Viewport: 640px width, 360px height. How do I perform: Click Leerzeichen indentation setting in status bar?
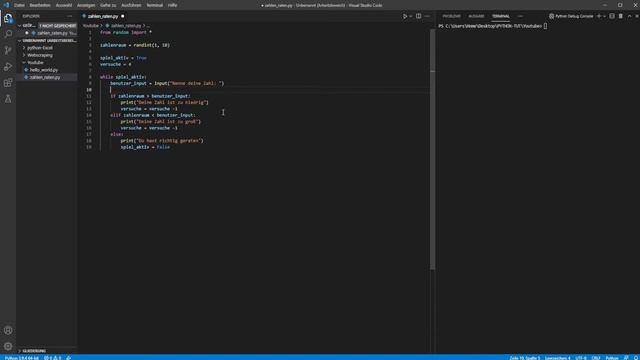coord(558,358)
